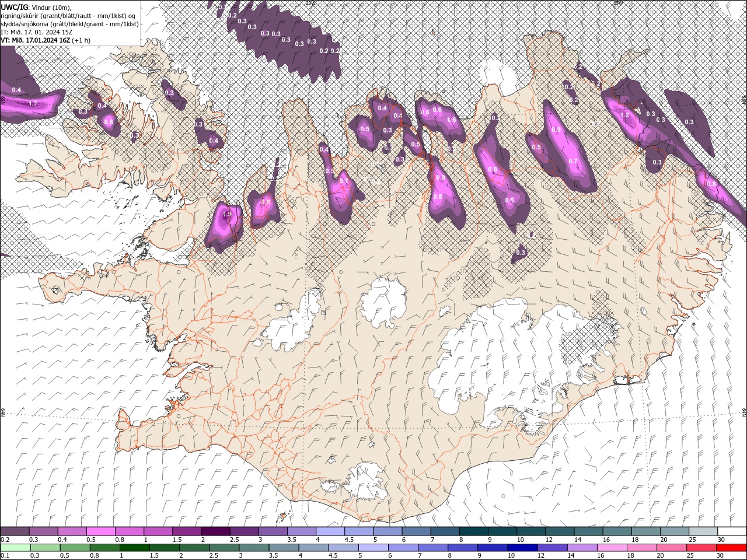Click the 1.9 precipitation value on map
This screenshot has height=560, width=747.
coord(227,215)
